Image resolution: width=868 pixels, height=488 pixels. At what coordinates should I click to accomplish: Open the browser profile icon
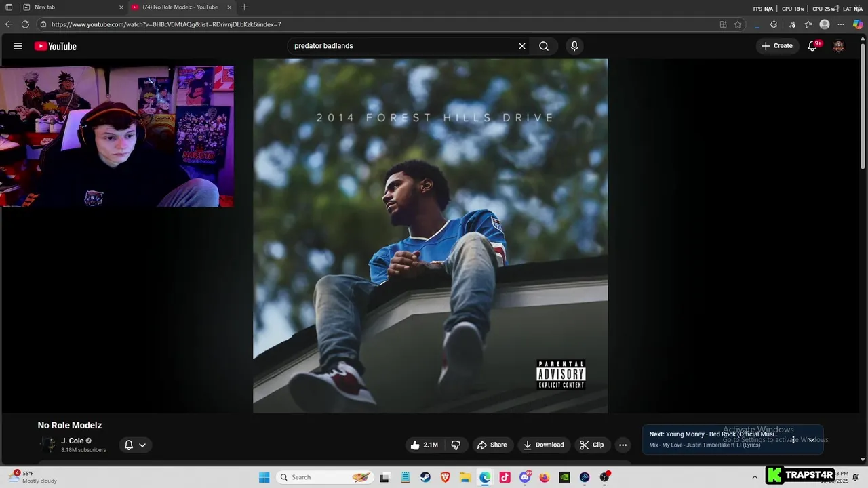[825, 24]
